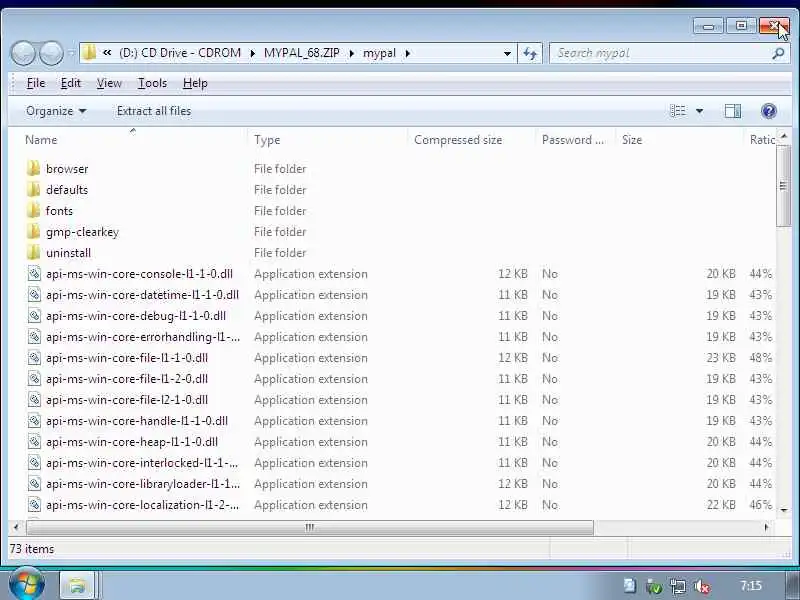Open the view options dropdown arrow
The height and width of the screenshot is (600, 800).
[699, 111]
